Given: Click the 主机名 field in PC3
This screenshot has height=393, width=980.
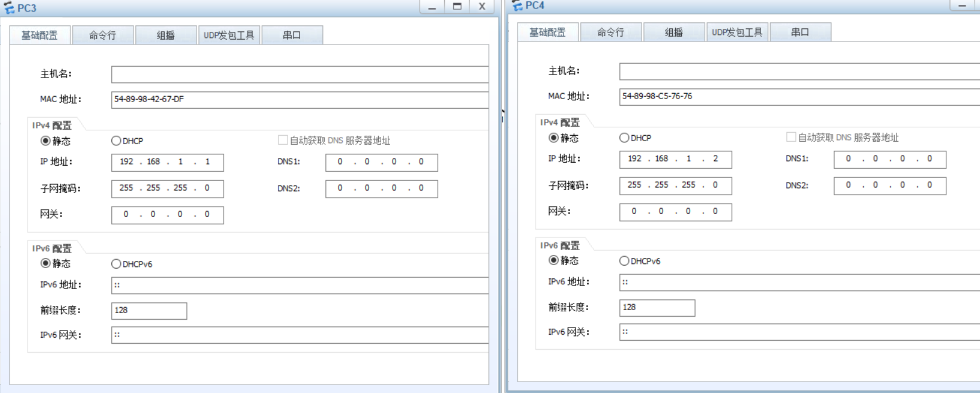Looking at the screenshot, I should coord(300,75).
